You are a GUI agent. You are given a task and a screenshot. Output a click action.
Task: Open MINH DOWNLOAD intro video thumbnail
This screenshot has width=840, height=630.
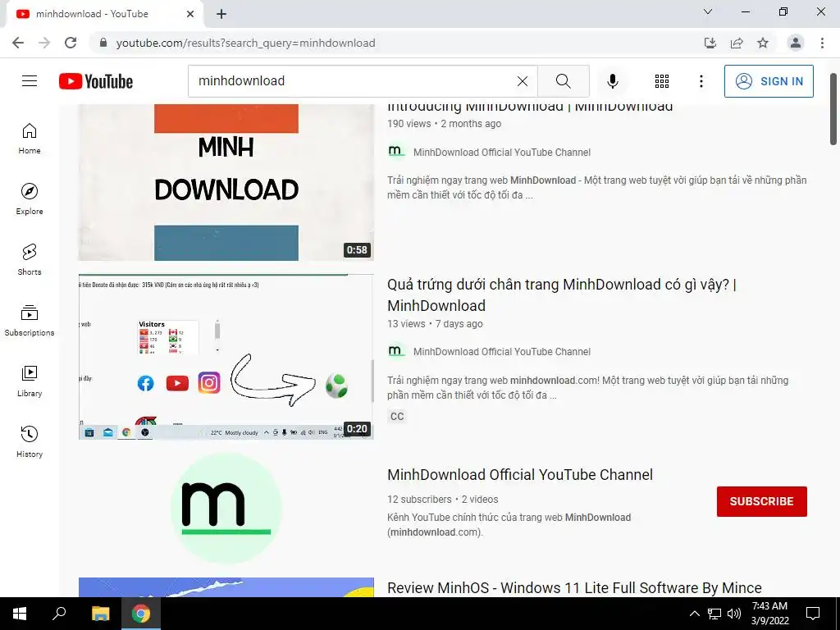coord(226,182)
